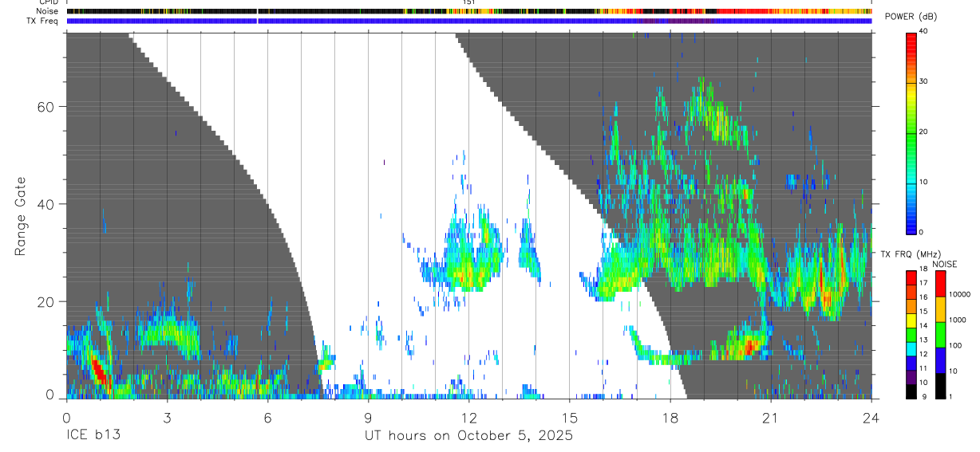Click the 'TX Freq' row label at top left
Screen dimensions: 980x452
[44, 21]
